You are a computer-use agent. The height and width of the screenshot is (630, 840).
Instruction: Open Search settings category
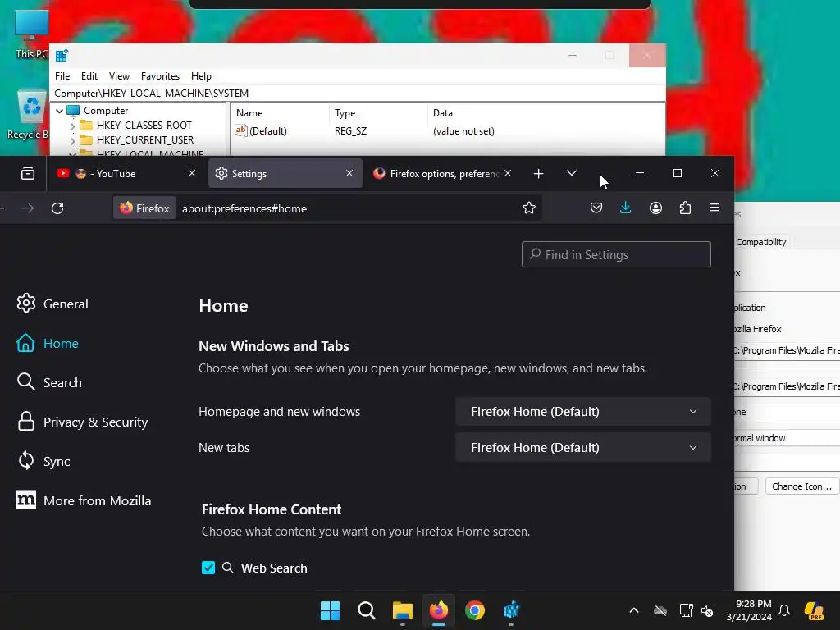pyautogui.click(x=49, y=382)
